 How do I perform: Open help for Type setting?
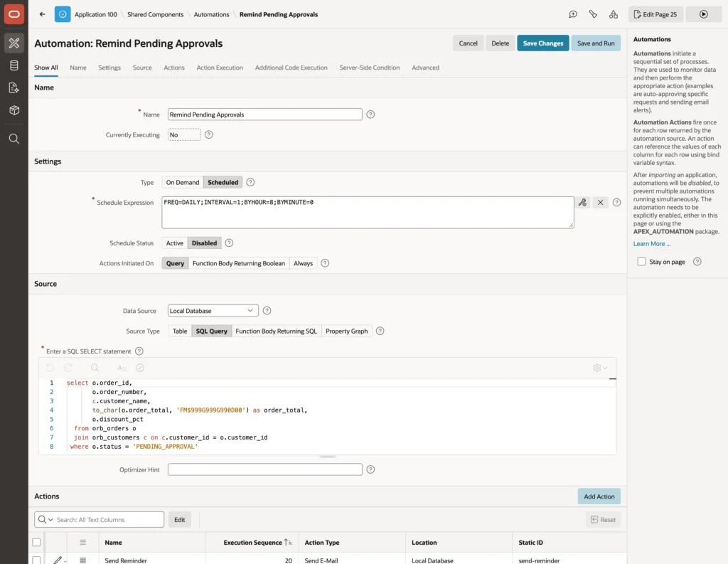point(250,182)
